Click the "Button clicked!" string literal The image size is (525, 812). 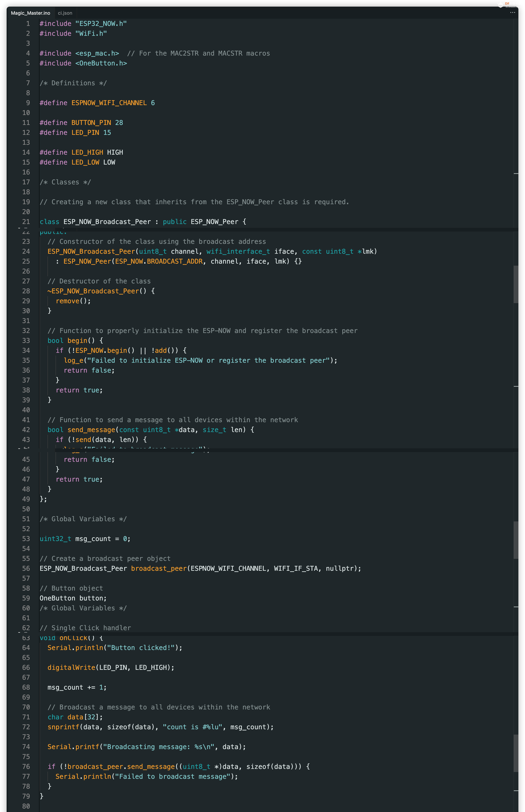141,648
